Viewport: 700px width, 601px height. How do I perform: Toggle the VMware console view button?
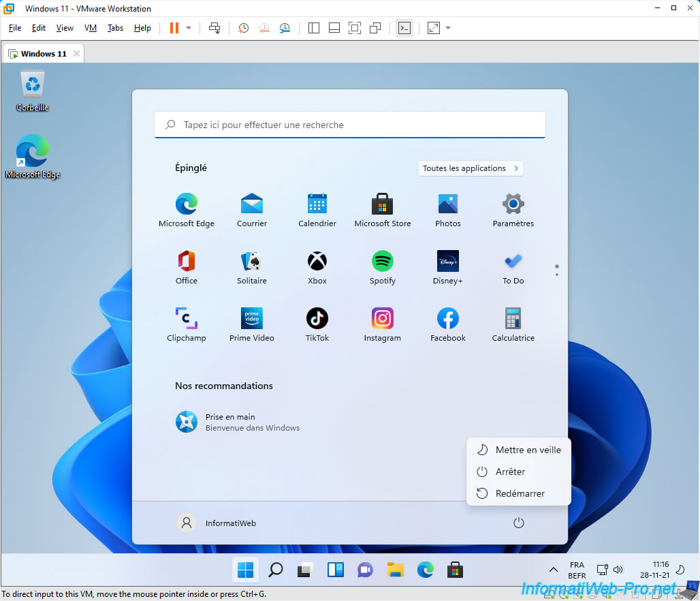(404, 28)
